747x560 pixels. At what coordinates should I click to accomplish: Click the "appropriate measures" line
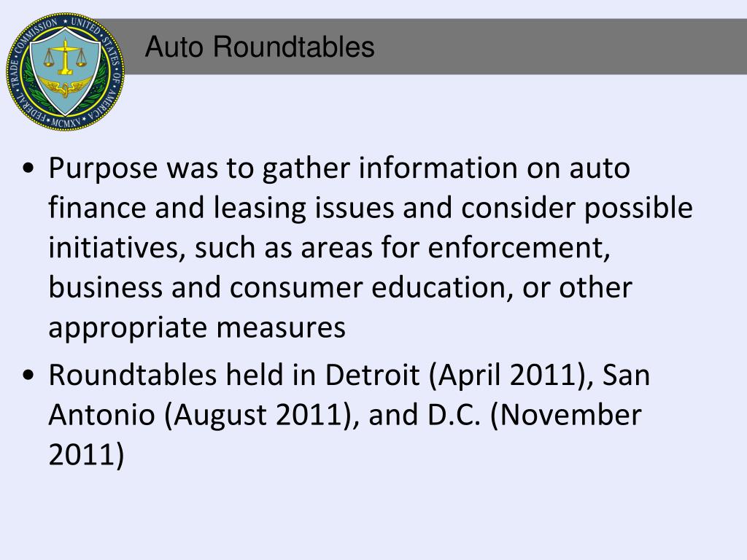tap(197, 327)
